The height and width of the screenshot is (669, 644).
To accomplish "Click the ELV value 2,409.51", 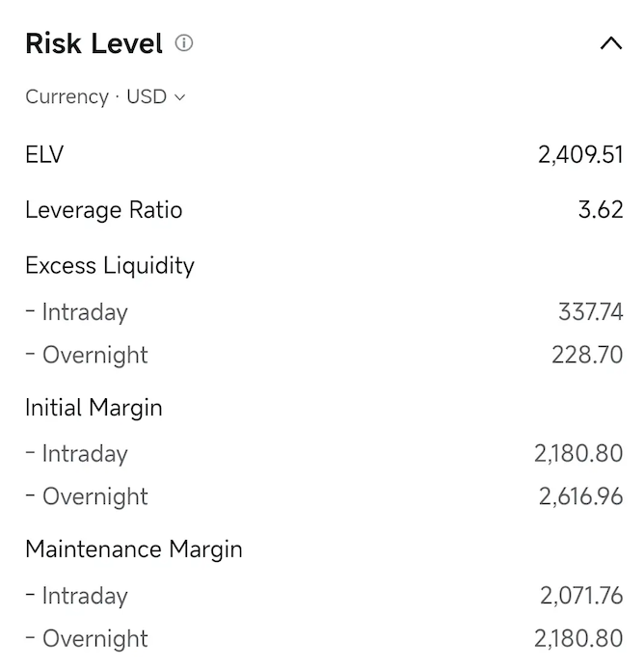I will (x=580, y=154).
